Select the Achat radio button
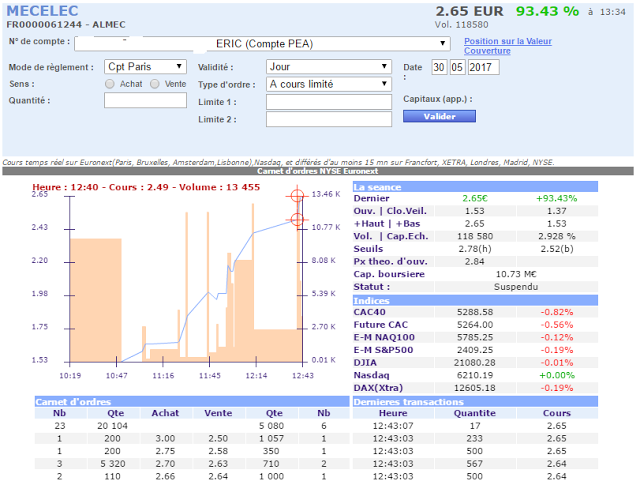Viewport: 640px width, 481px height. [x=109, y=84]
